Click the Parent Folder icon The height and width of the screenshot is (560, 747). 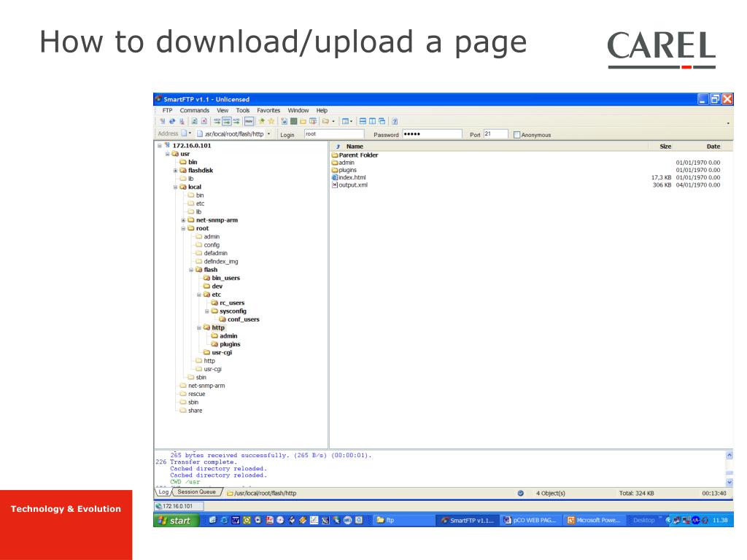334,155
